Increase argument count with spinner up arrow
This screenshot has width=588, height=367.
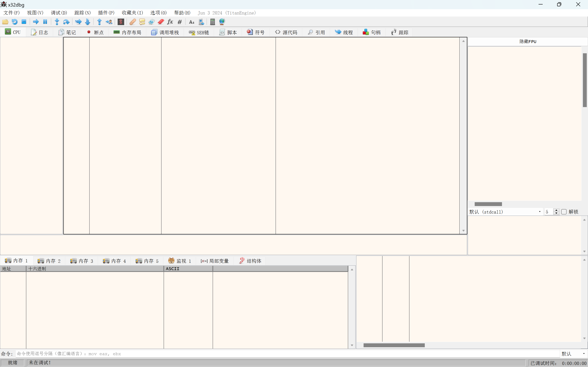click(556, 210)
